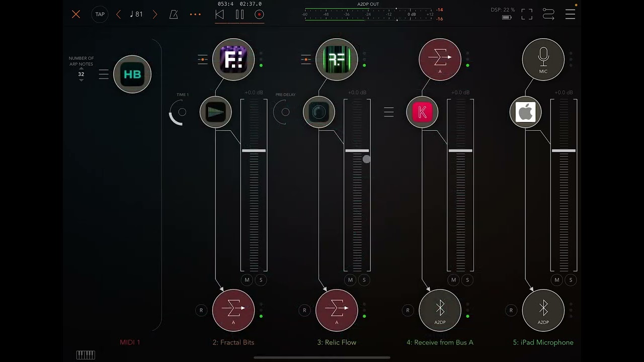Open the HB MIDI plugin
This screenshot has height=362, width=644.
click(132, 74)
